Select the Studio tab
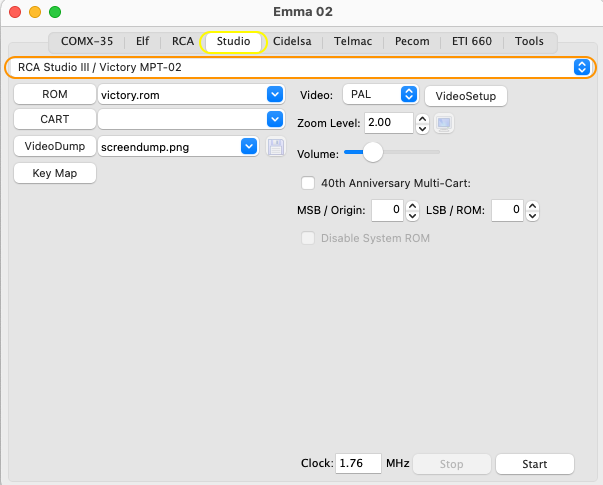The width and height of the screenshot is (603, 485). [x=233, y=42]
